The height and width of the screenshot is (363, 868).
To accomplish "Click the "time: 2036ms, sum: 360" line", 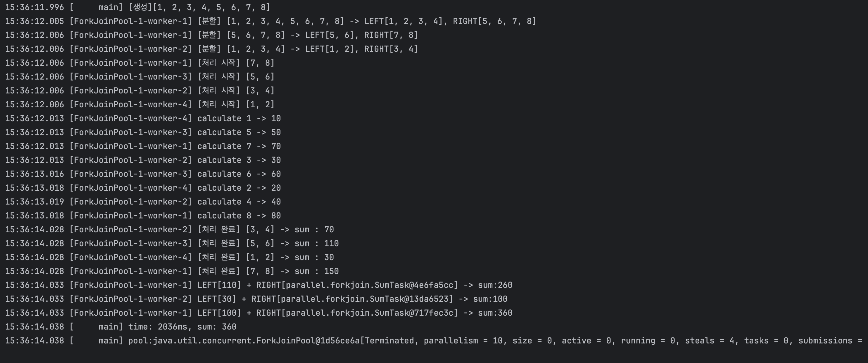I will click(182, 327).
